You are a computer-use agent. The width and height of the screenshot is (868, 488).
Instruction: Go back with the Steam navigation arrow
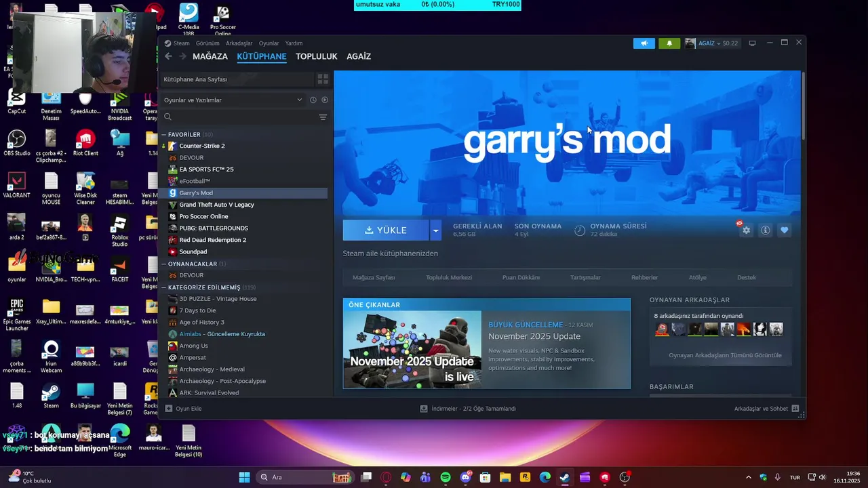(x=168, y=56)
